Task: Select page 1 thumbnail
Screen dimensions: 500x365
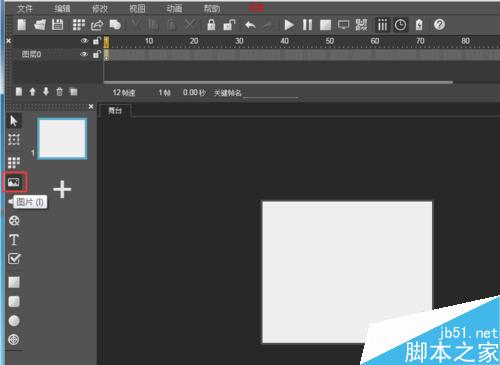Action: point(62,138)
